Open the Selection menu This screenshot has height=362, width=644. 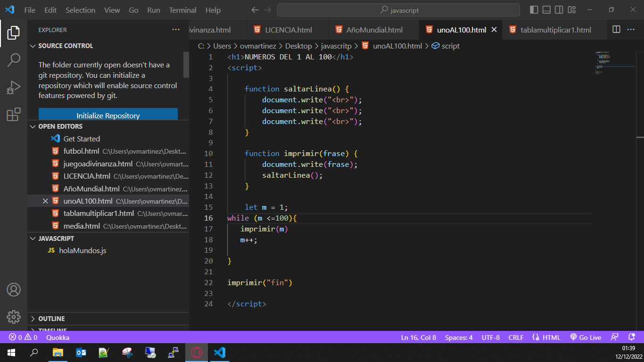80,10
